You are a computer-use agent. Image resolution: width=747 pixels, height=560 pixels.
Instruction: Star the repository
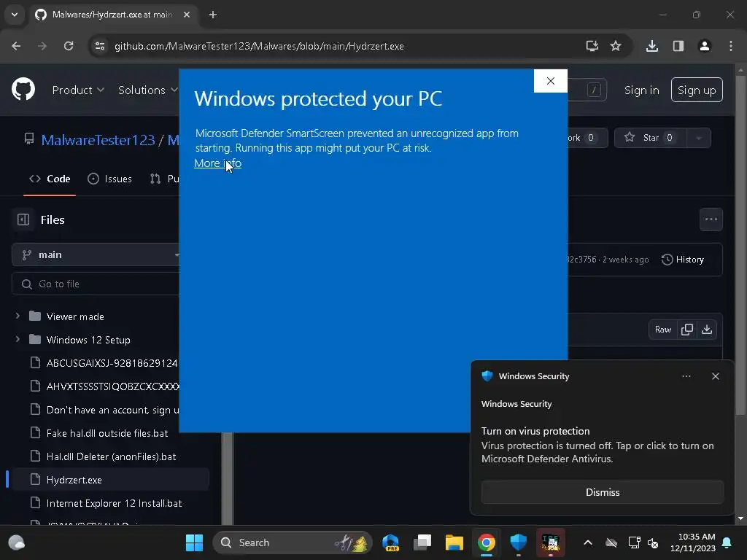(650, 138)
